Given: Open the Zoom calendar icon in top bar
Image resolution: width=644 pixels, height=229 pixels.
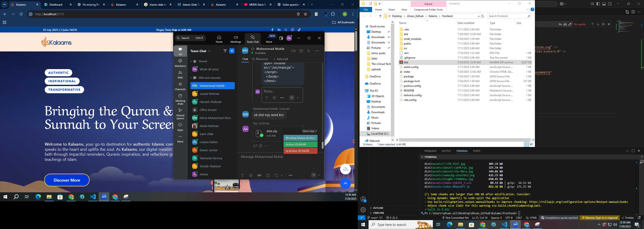Looking at the screenshot, I should click(281, 38).
